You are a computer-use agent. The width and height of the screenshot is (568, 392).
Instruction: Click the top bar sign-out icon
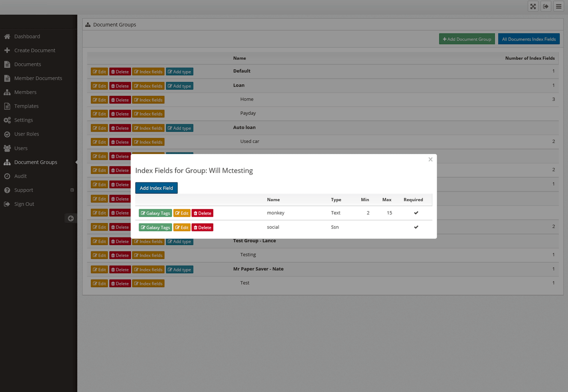click(x=546, y=6)
